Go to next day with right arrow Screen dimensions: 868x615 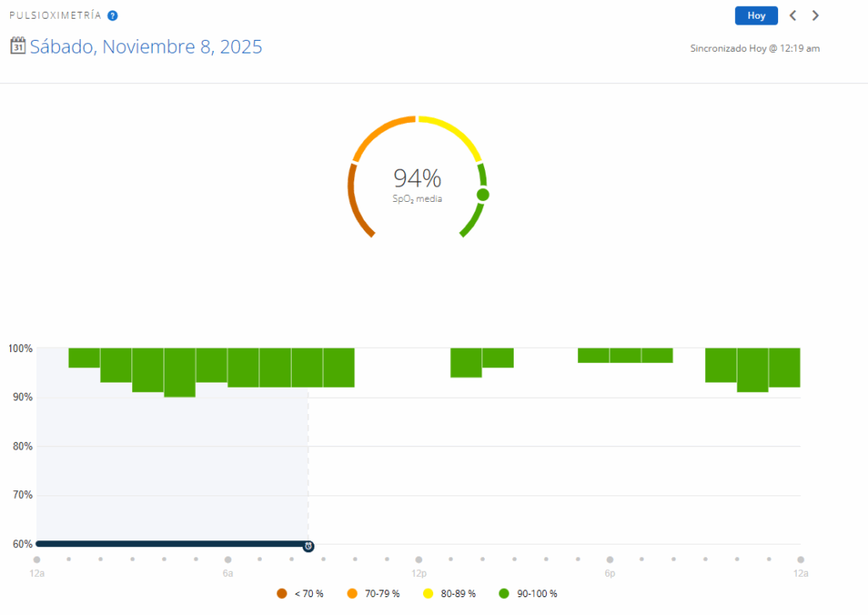pyautogui.click(x=815, y=15)
